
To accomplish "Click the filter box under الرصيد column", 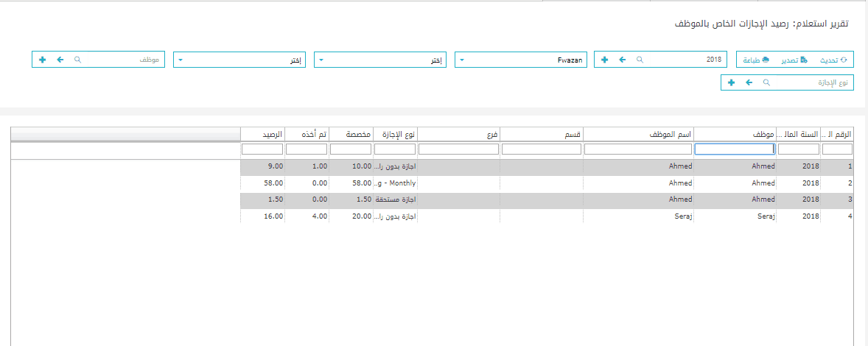I will [x=262, y=149].
